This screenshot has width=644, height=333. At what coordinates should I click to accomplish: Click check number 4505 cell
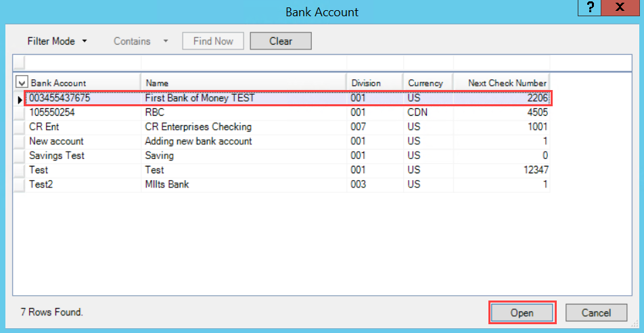coord(502,112)
